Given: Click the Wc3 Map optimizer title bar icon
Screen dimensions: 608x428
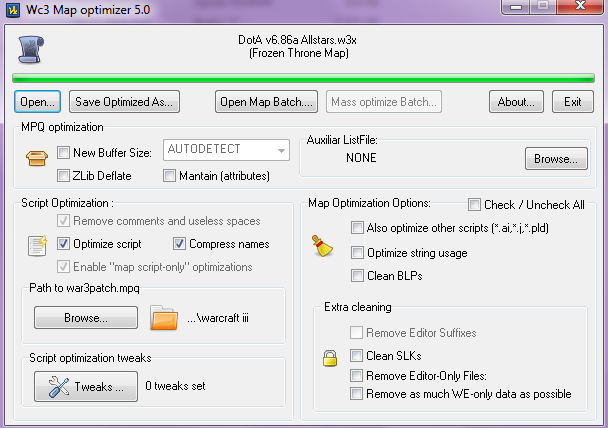Looking at the screenshot, I should 13,10.
